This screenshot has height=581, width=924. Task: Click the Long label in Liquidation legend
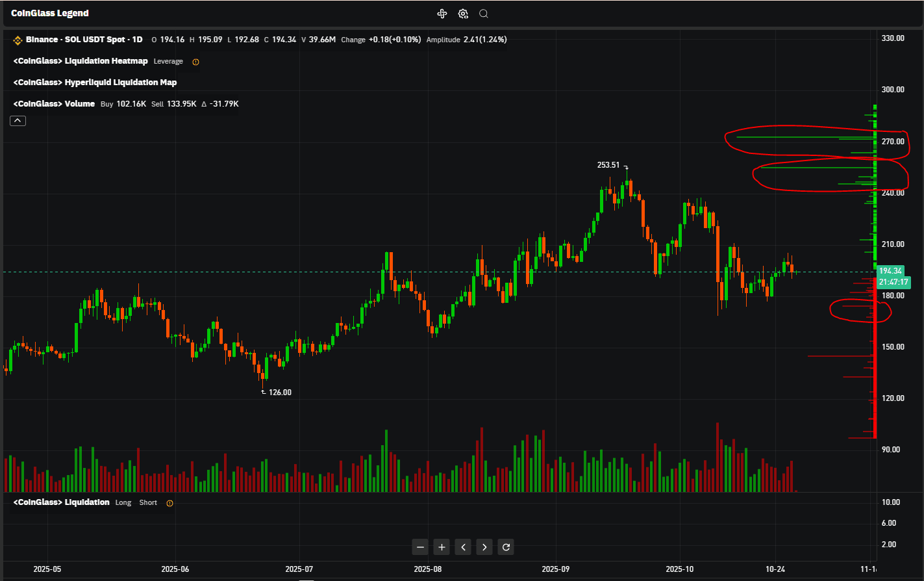(x=123, y=503)
